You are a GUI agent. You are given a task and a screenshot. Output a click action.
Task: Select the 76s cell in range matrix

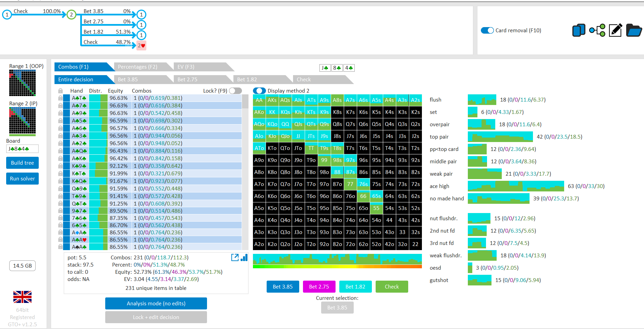point(363,184)
